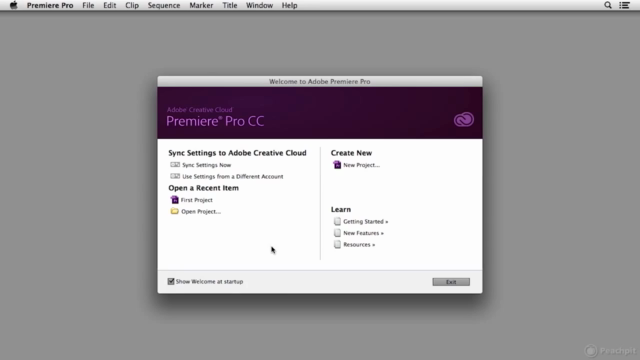Choose Open Project...
This screenshot has width=640, height=360.
coord(201,211)
